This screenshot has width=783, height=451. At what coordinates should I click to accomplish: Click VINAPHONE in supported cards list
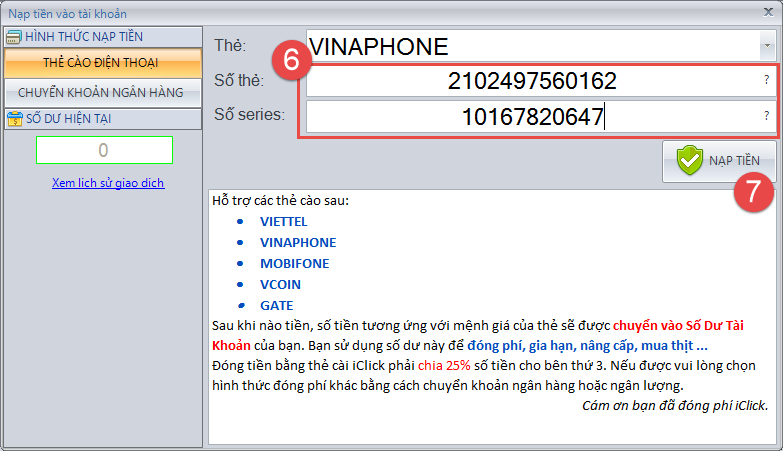pos(298,243)
